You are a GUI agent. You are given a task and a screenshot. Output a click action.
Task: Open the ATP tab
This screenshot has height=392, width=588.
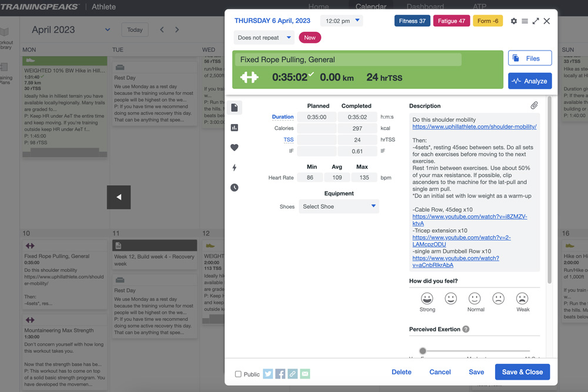coord(480,7)
